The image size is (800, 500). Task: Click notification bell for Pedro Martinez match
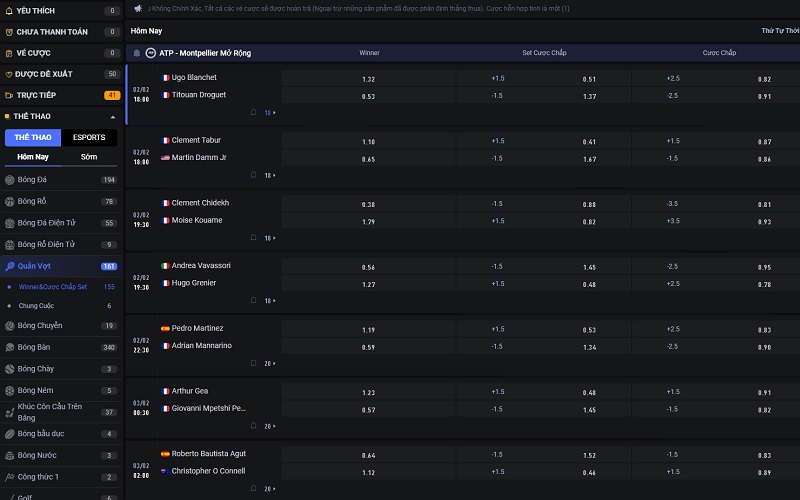pos(254,363)
